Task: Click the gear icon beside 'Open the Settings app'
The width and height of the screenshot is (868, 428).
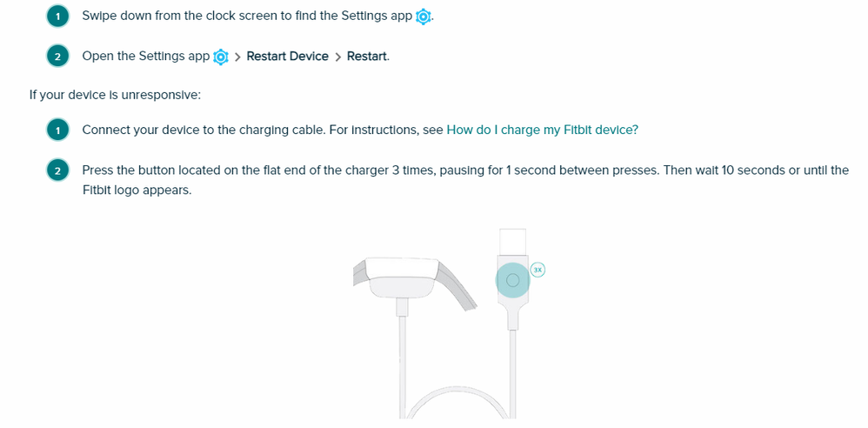Action: (220, 57)
